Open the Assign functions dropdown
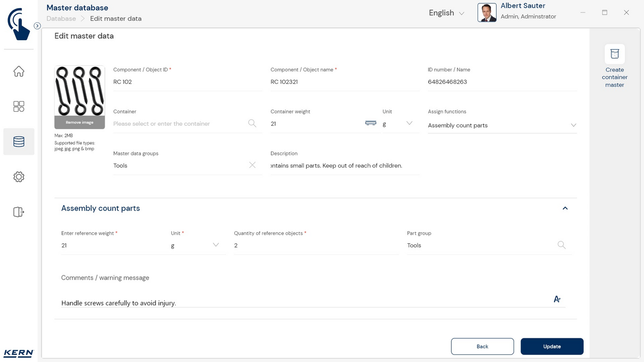The height and width of the screenshot is (362, 644). [573, 125]
